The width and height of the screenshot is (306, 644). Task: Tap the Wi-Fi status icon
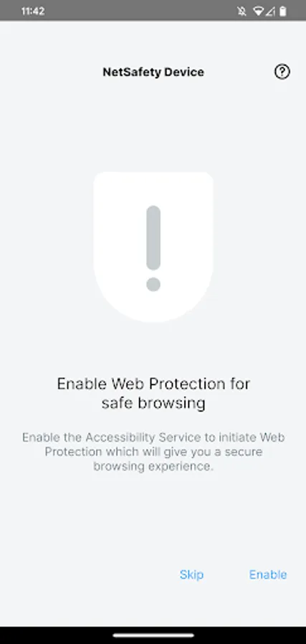coord(258,11)
